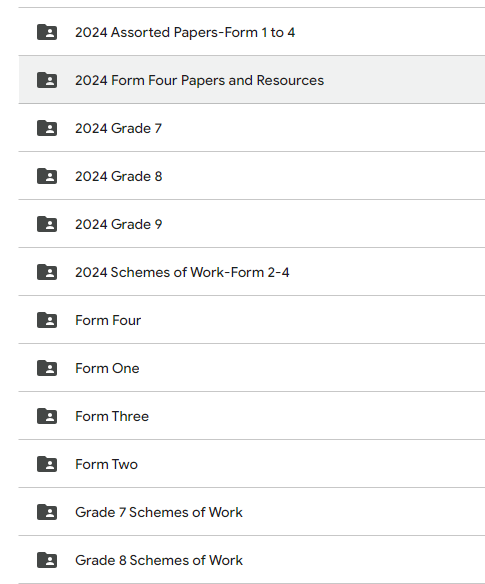The height and width of the screenshot is (584, 485).
Task: Open the Form Two folder name
Action: (107, 464)
